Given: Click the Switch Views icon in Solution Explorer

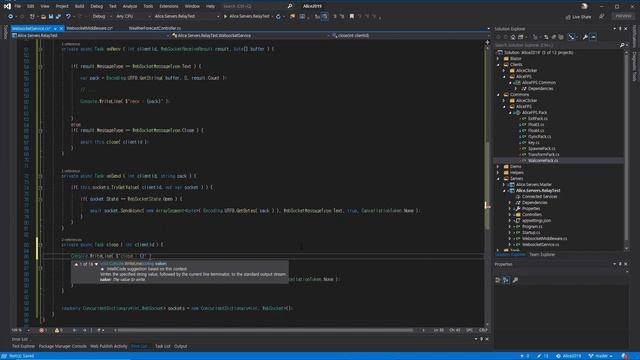Looking at the screenshot, I should coord(520,37).
